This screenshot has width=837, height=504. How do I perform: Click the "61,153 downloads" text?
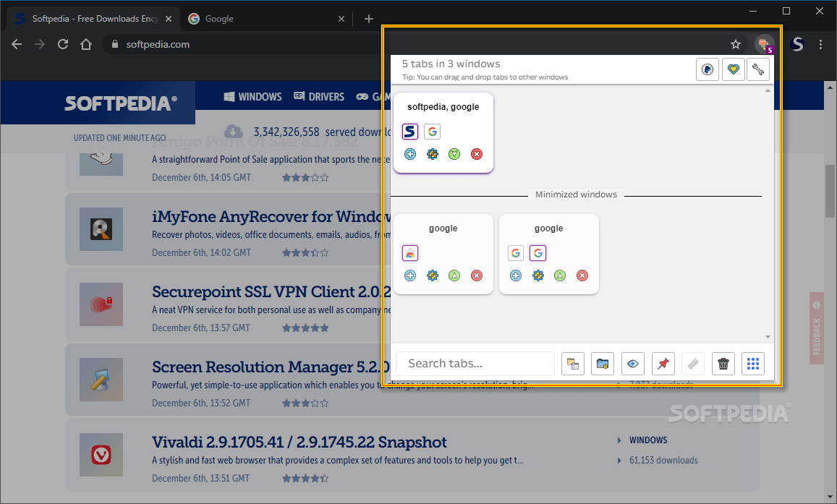pos(663,461)
